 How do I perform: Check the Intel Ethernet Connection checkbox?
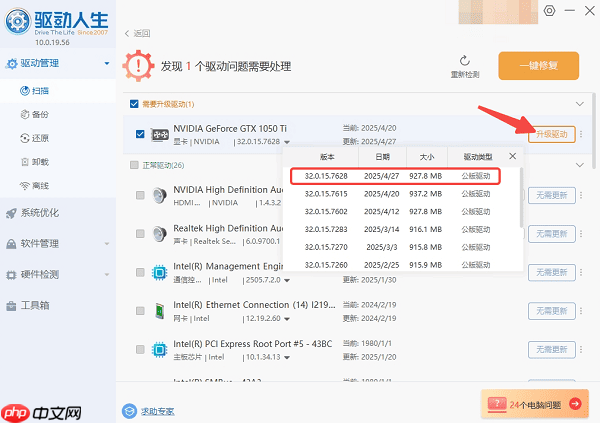140,311
